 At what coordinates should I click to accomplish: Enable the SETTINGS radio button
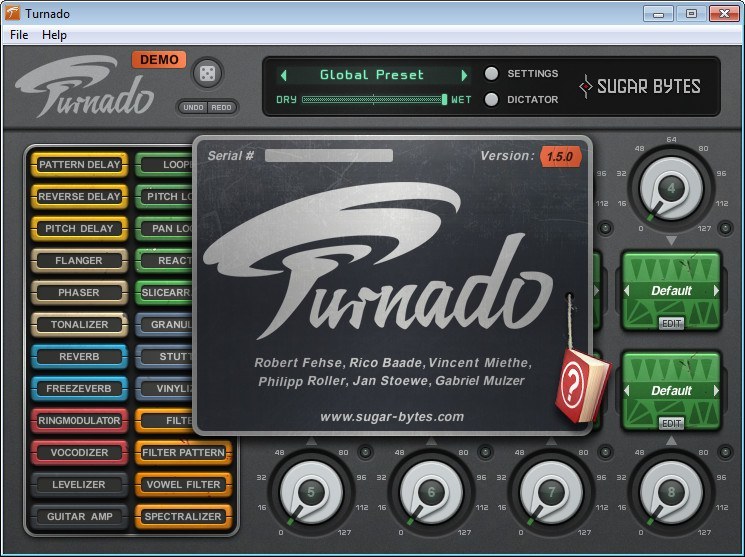(491, 74)
